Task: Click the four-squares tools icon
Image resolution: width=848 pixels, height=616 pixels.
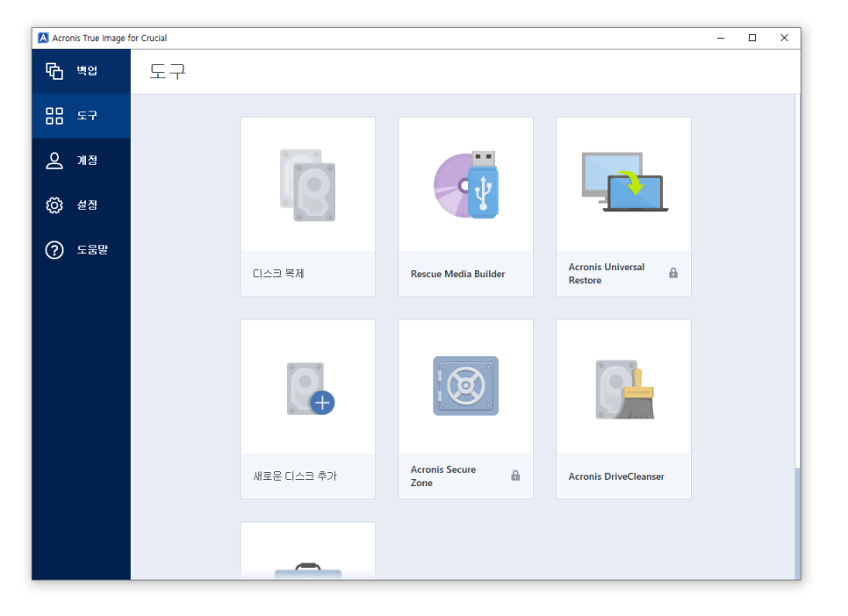Action: pyautogui.click(x=54, y=116)
